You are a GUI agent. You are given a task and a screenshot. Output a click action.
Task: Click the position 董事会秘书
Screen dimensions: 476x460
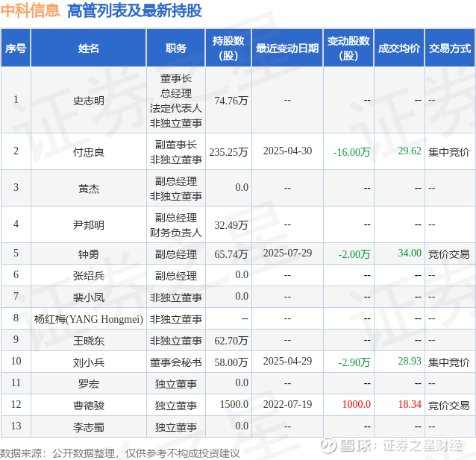click(x=176, y=362)
